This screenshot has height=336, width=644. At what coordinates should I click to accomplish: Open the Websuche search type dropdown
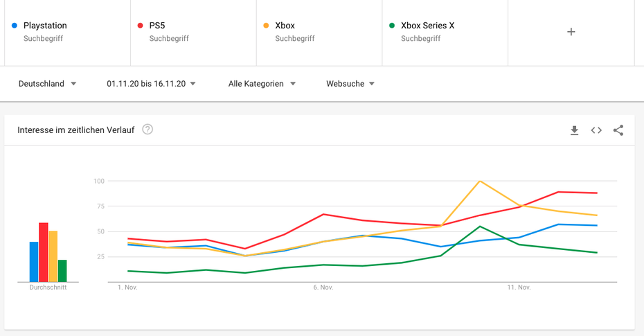[x=350, y=84]
